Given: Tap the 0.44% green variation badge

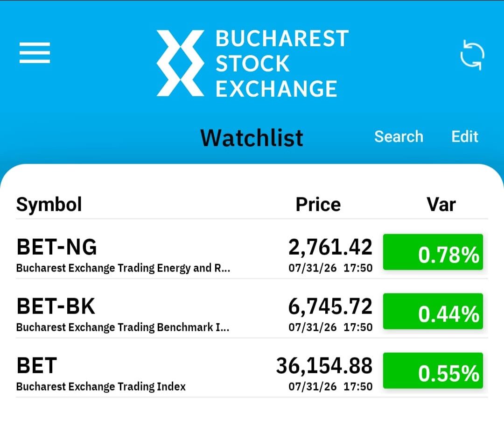Looking at the screenshot, I should (433, 311).
